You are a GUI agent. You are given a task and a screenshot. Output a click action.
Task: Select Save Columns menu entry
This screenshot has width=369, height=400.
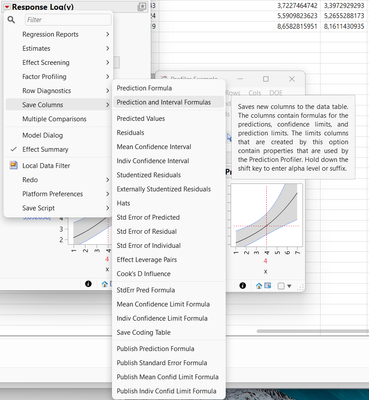(x=58, y=105)
